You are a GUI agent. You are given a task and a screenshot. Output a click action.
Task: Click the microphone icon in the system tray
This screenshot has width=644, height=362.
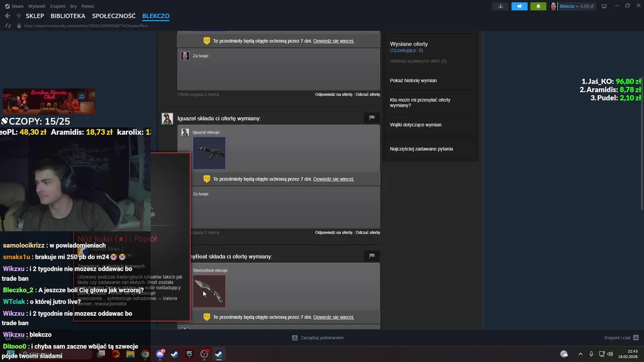[x=591, y=354]
